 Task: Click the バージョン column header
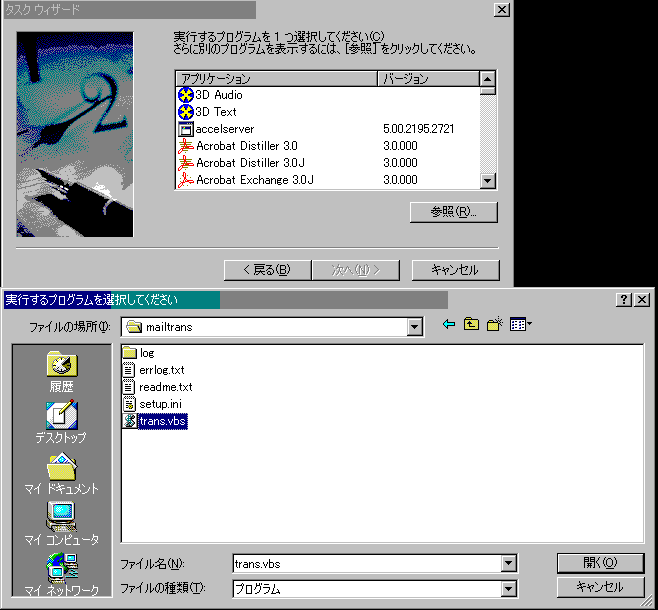[x=428, y=79]
